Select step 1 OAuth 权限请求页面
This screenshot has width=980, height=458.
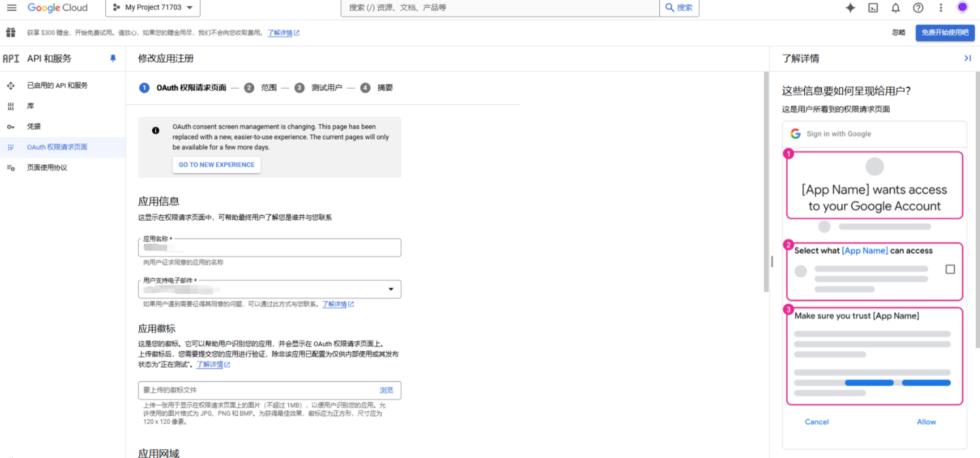click(x=184, y=88)
